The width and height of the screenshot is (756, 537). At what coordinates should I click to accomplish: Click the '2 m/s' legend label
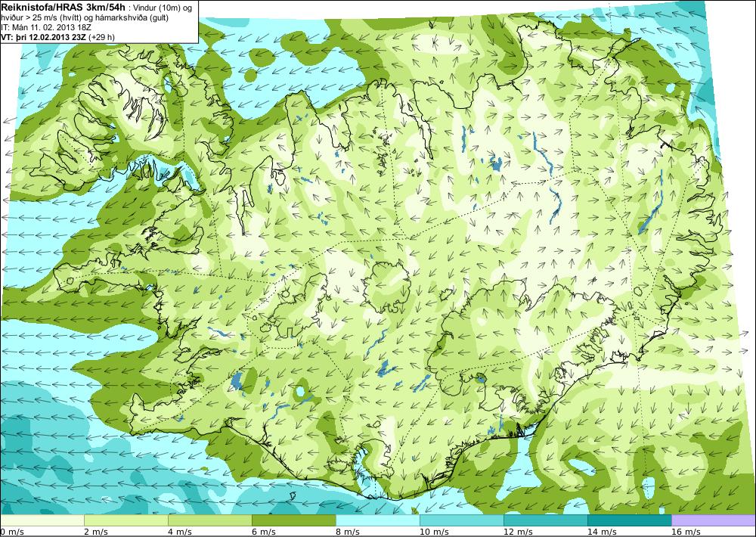96,532
